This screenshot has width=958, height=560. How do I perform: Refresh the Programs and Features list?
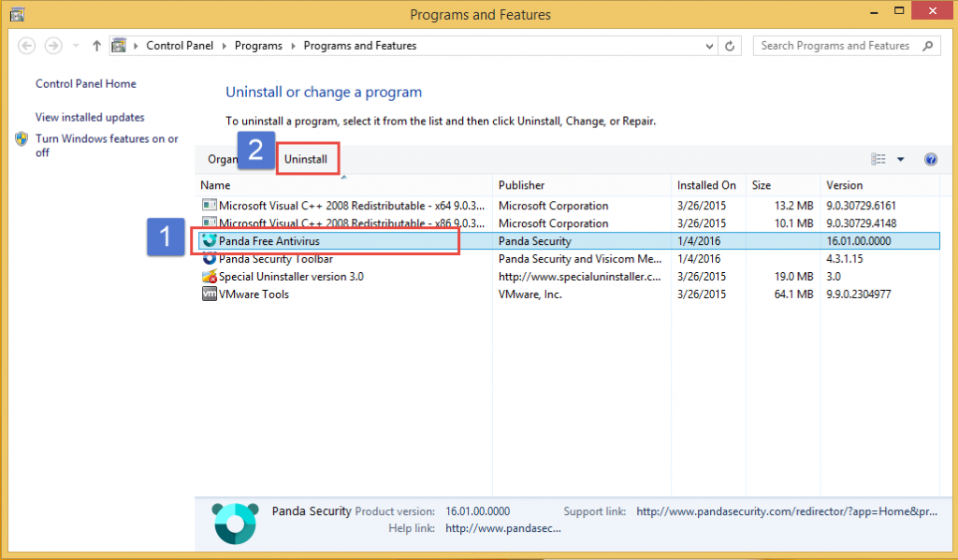[730, 46]
